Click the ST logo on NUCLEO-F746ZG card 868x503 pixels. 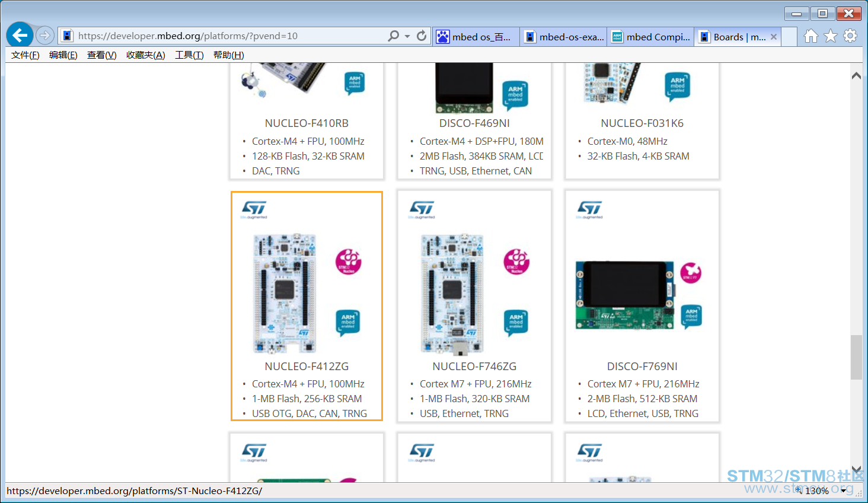point(422,209)
